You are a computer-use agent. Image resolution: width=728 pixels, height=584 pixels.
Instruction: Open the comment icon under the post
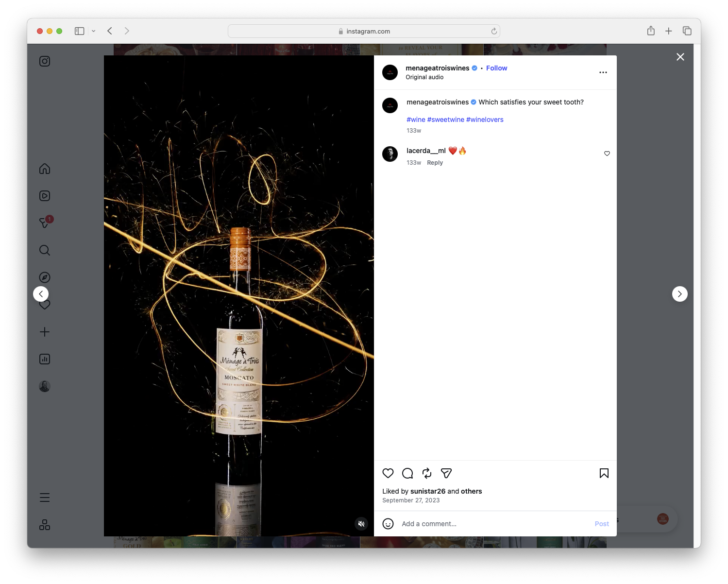click(407, 473)
